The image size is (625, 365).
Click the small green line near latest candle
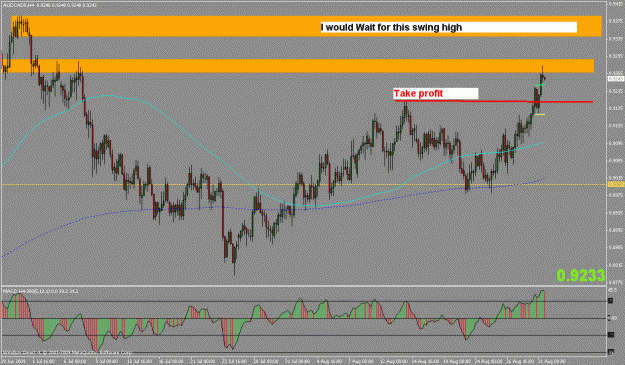tap(540, 85)
